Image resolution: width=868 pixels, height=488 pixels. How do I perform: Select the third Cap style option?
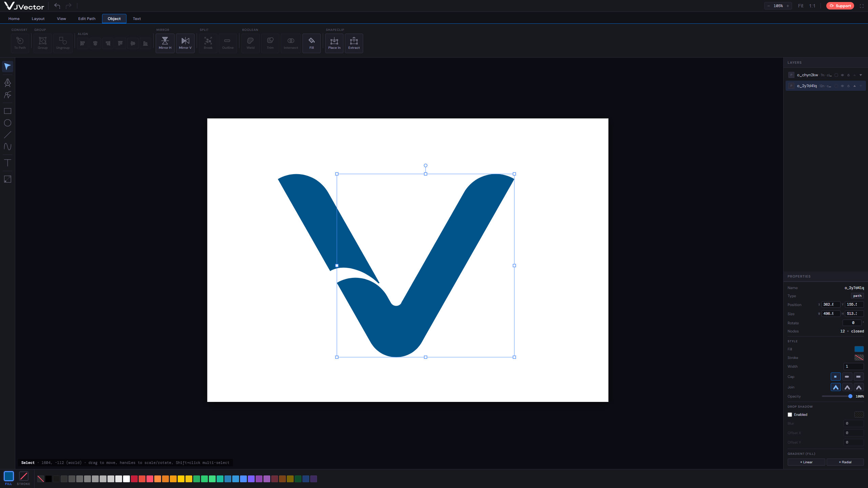[859, 377]
